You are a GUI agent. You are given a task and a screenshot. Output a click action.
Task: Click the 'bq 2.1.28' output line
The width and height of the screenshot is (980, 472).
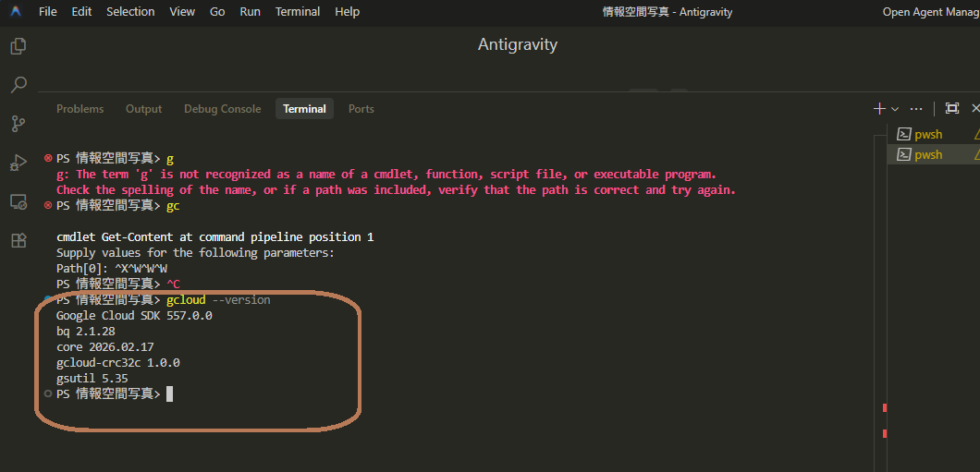[x=86, y=331]
